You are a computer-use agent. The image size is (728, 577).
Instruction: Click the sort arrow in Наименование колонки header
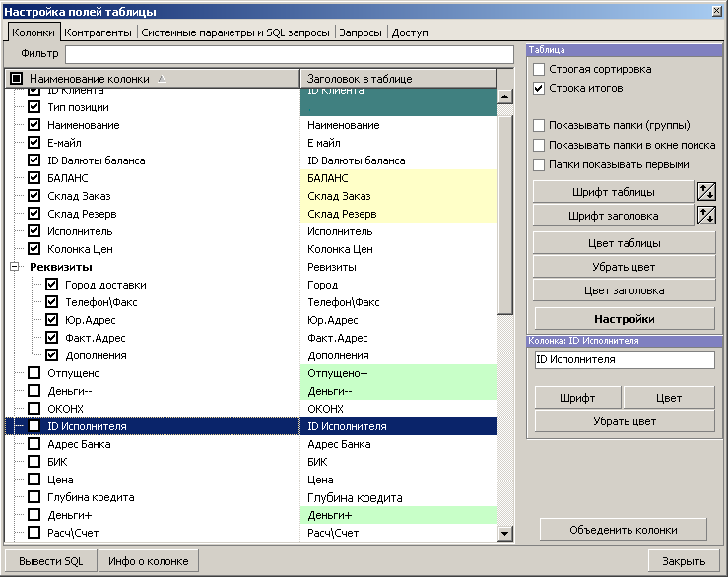(x=162, y=79)
